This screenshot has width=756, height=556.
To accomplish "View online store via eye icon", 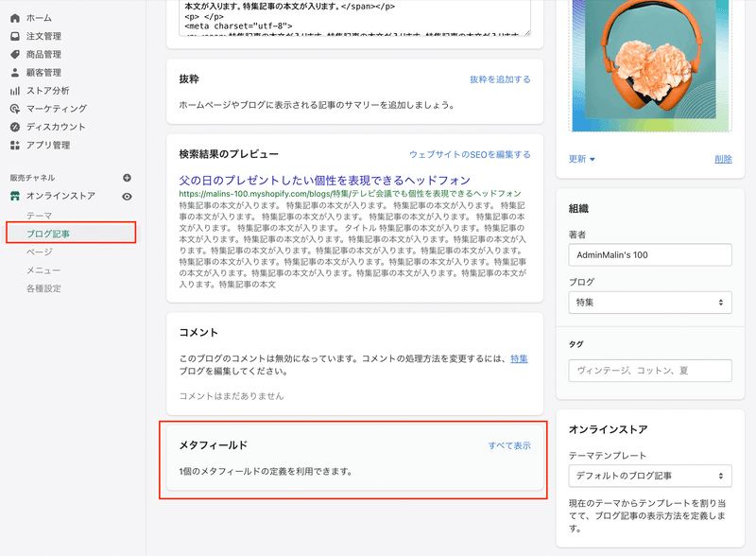I will (127, 197).
